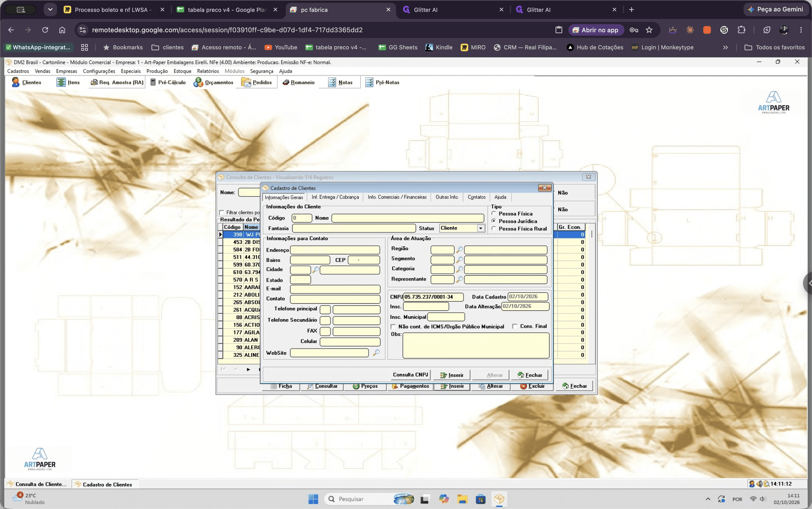Click the Representante lookup magnifier icon

[x=460, y=279]
